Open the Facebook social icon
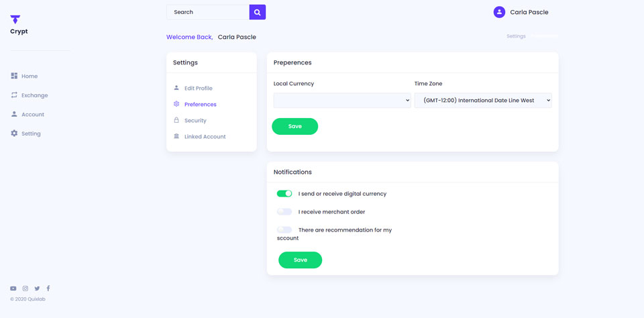The image size is (644, 318). tap(48, 288)
